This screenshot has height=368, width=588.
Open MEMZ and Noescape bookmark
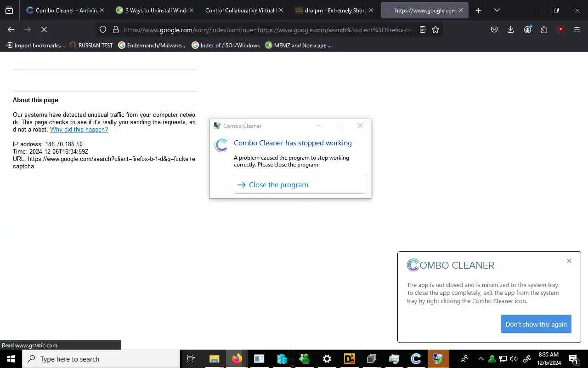click(x=299, y=45)
